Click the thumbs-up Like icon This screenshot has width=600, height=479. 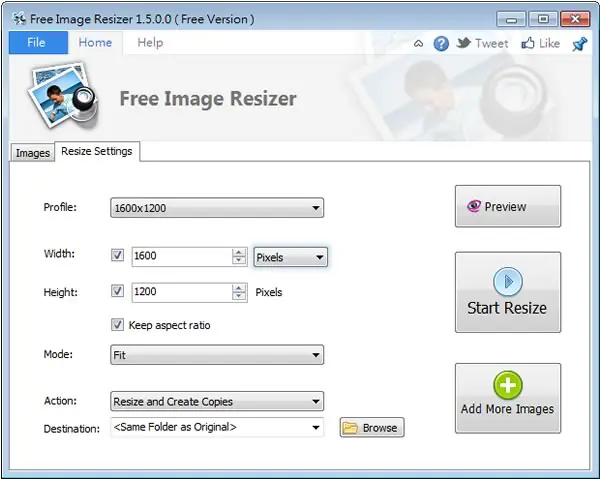click(528, 43)
